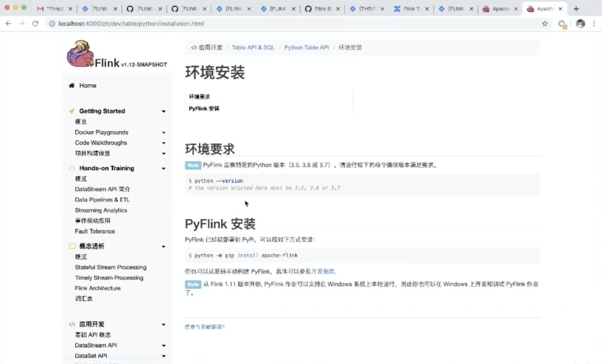Open Fault Tolerance page
Screen dimensions: 602x364
pos(95,231)
